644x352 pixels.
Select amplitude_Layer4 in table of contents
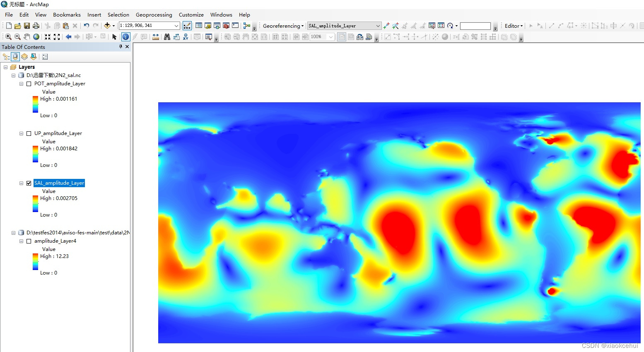55,241
